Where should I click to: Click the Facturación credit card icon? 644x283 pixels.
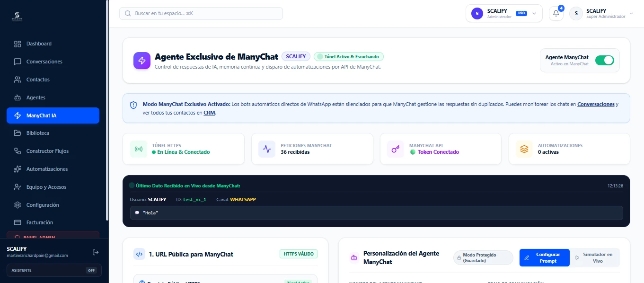pyautogui.click(x=18, y=222)
